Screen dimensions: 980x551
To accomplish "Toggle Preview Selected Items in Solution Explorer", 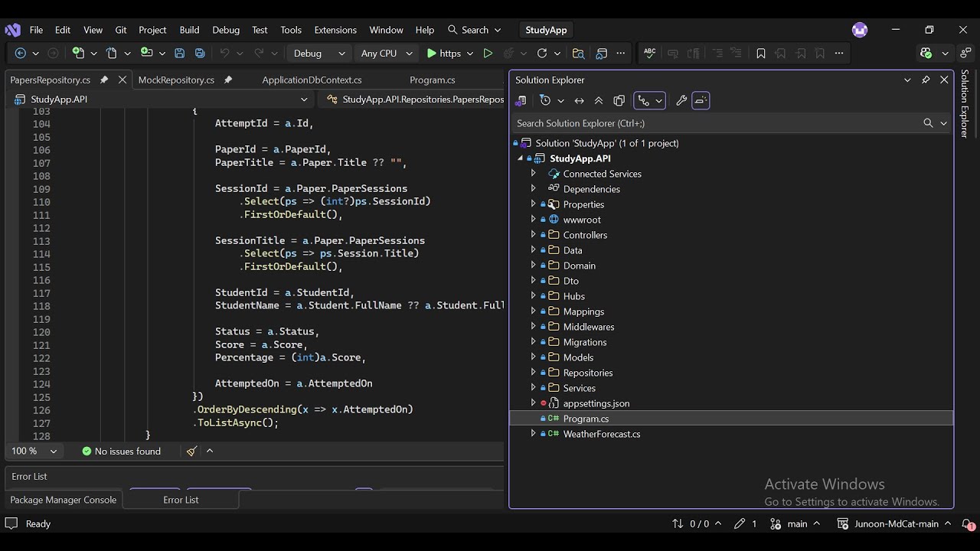I will point(701,100).
